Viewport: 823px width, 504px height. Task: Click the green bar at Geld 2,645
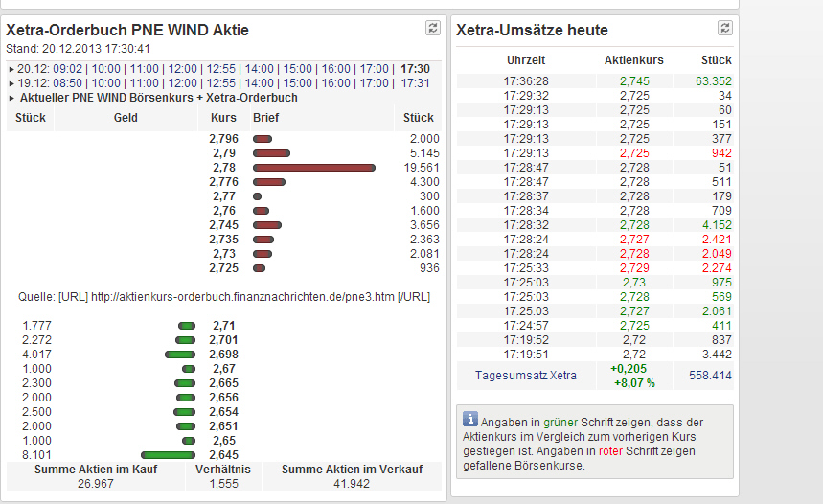[168, 455]
